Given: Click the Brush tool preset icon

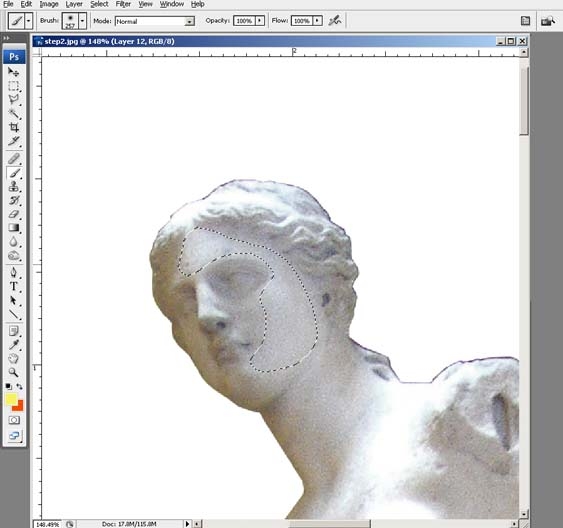Looking at the screenshot, I should click(16, 20).
